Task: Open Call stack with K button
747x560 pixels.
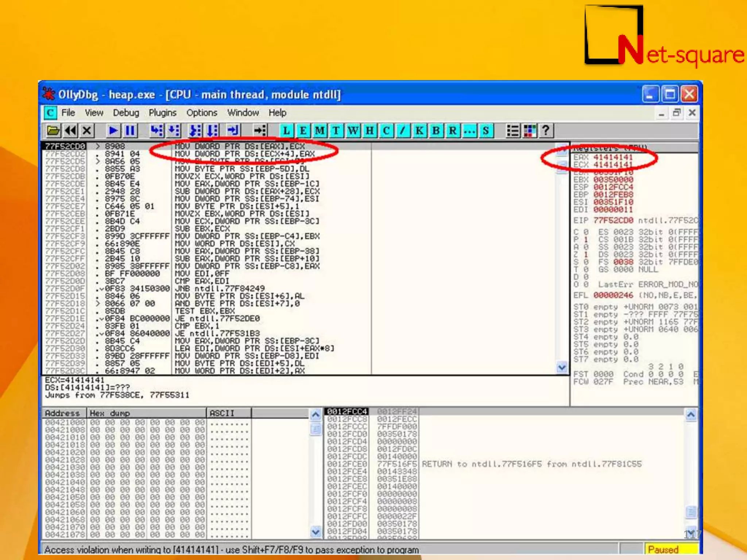Action: (x=419, y=131)
